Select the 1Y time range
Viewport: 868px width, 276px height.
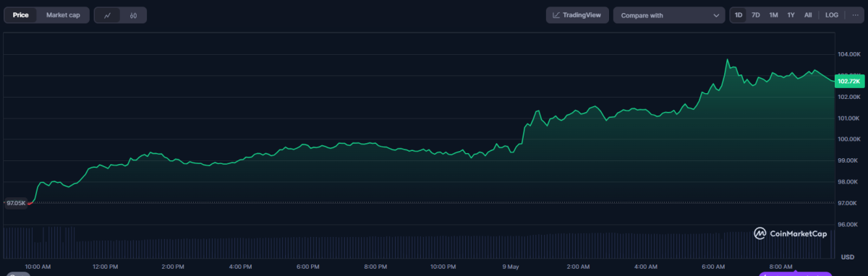791,15
